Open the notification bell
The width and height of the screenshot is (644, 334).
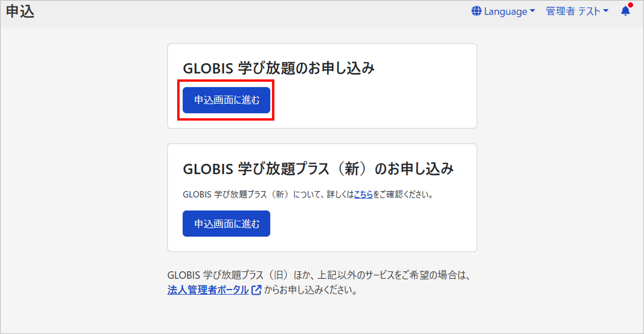pyautogui.click(x=625, y=11)
